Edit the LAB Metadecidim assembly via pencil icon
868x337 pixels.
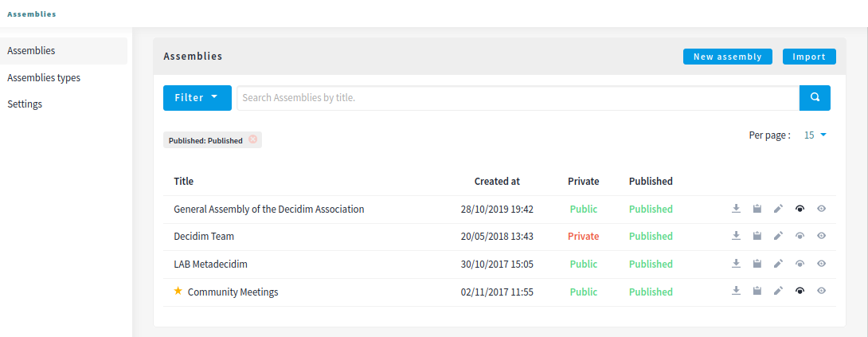click(779, 264)
